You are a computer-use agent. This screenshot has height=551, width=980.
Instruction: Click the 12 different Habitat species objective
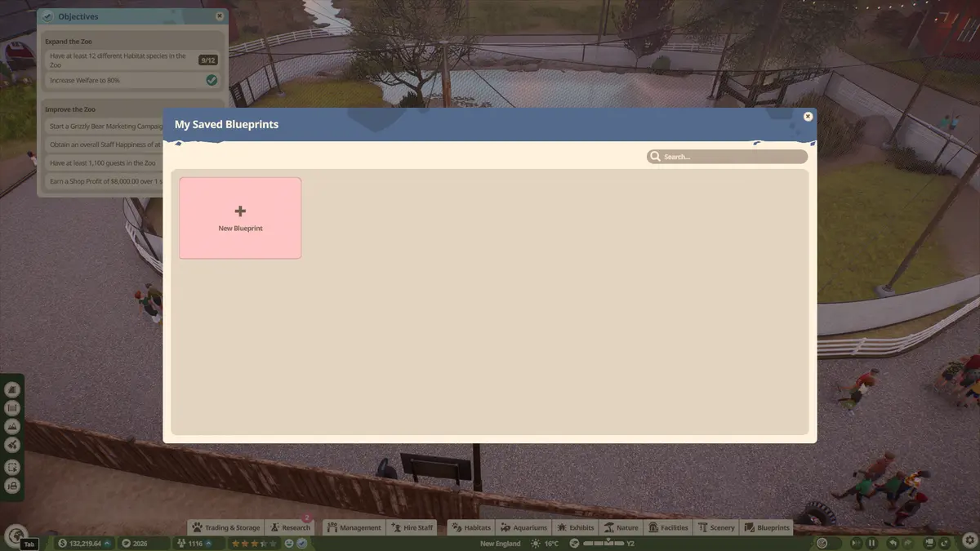click(134, 60)
